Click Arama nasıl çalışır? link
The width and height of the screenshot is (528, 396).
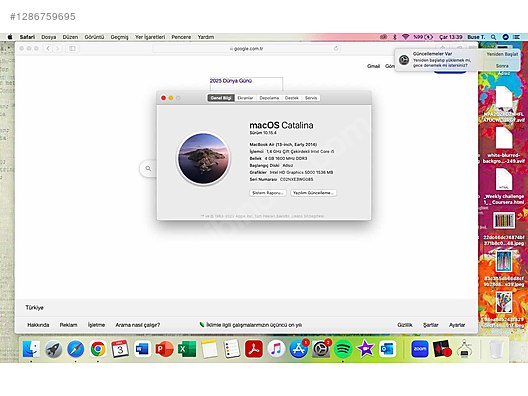tap(138, 325)
